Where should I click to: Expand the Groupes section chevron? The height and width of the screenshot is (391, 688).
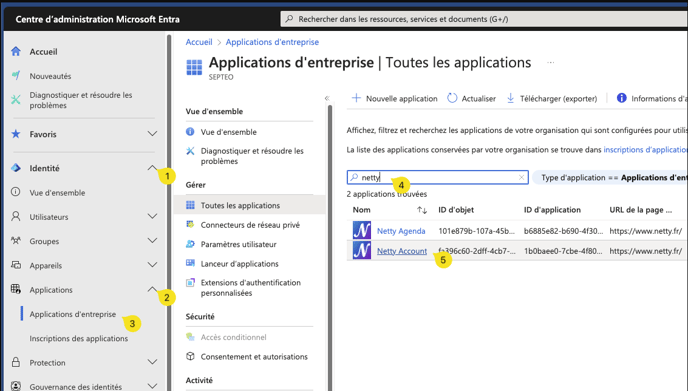(152, 240)
